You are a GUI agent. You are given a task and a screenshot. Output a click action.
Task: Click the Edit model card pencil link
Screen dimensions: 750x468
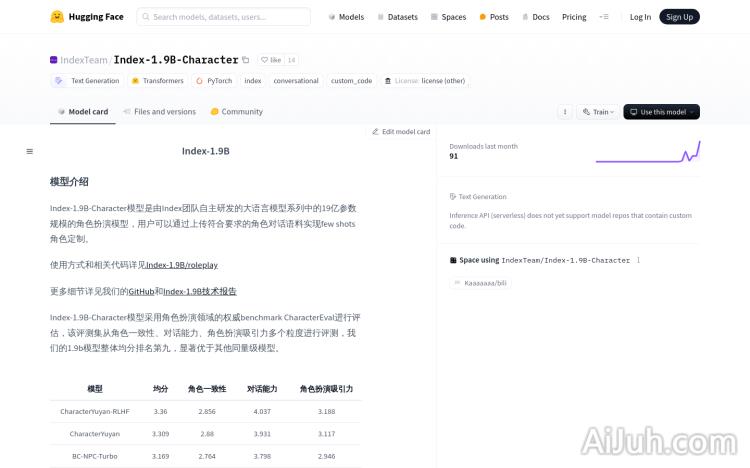coord(401,132)
